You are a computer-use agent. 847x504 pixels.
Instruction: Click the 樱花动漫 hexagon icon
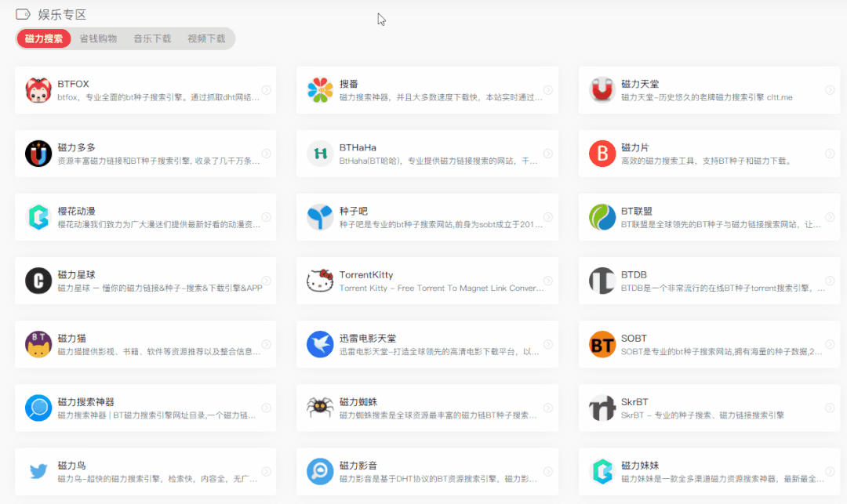[38, 217]
